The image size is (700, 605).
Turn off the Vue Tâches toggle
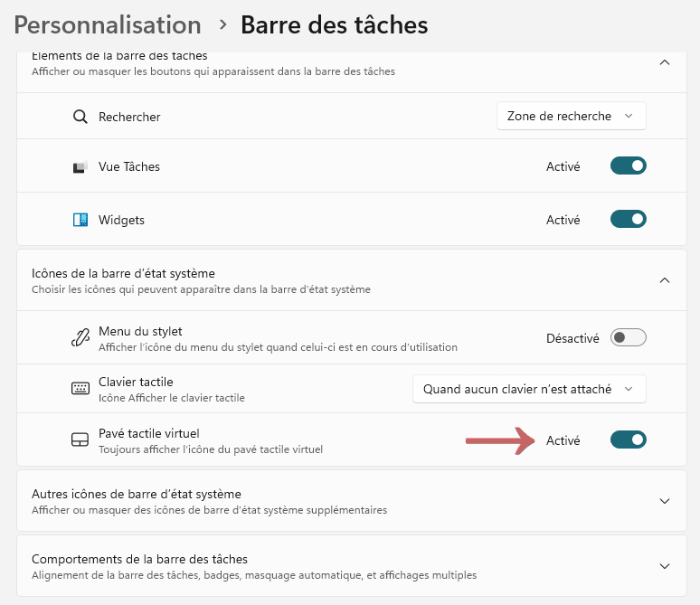tap(629, 166)
